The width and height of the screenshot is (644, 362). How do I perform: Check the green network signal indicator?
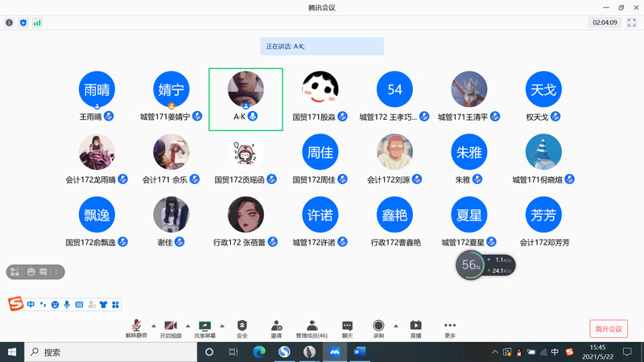click(37, 23)
